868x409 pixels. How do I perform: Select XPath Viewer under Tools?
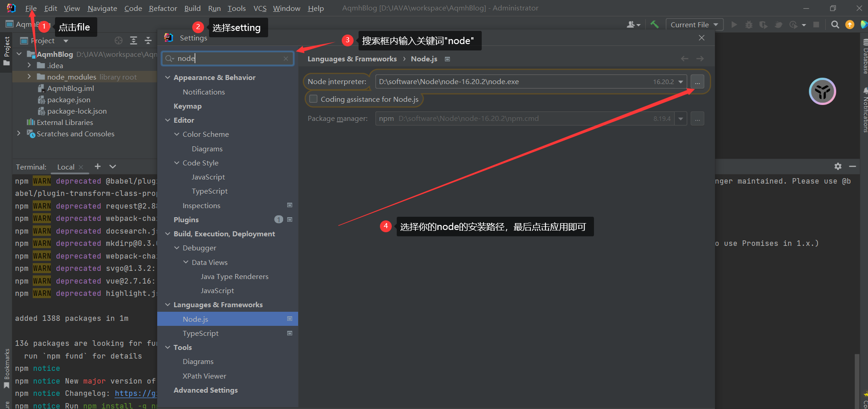204,376
